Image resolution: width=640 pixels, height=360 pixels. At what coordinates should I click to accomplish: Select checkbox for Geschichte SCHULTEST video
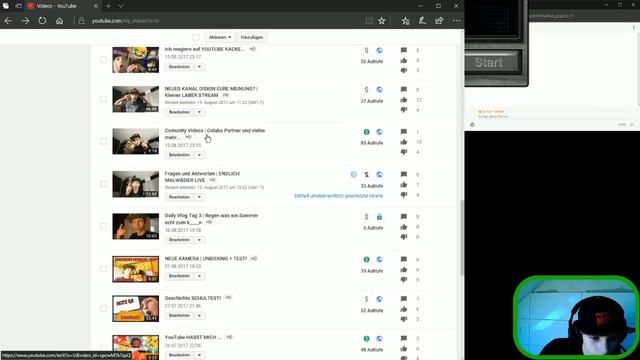click(x=103, y=308)
